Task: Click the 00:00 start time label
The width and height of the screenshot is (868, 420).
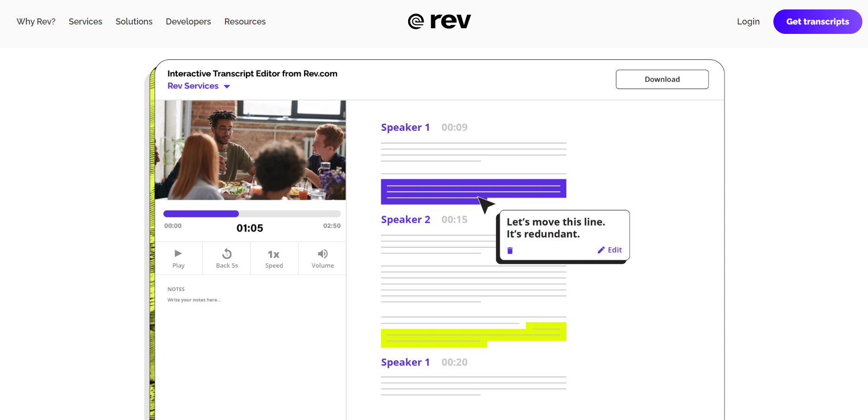Action: pyautogui.click(x=173, y=226)
